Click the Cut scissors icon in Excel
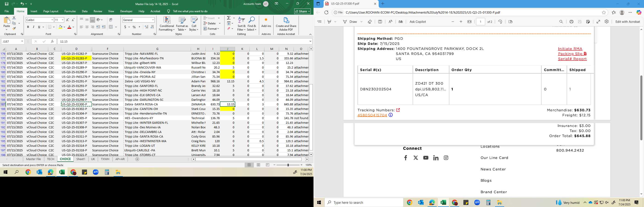The image size is (644, 207). (x=14, y=18)
